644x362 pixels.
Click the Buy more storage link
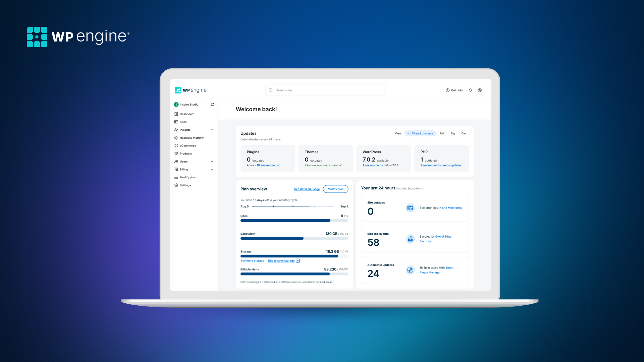[252, 261]
